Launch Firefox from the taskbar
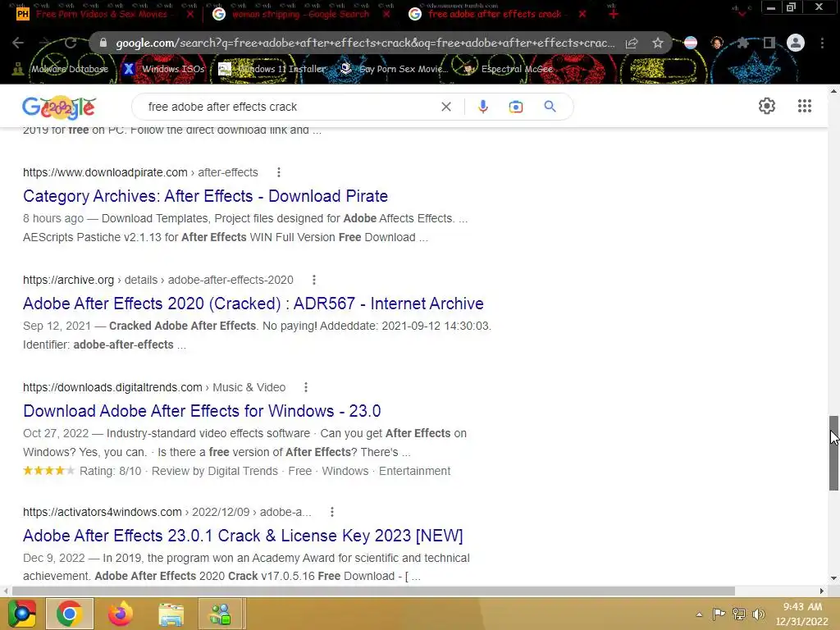This screenshot has width=840, height=630. pos(120,614)
